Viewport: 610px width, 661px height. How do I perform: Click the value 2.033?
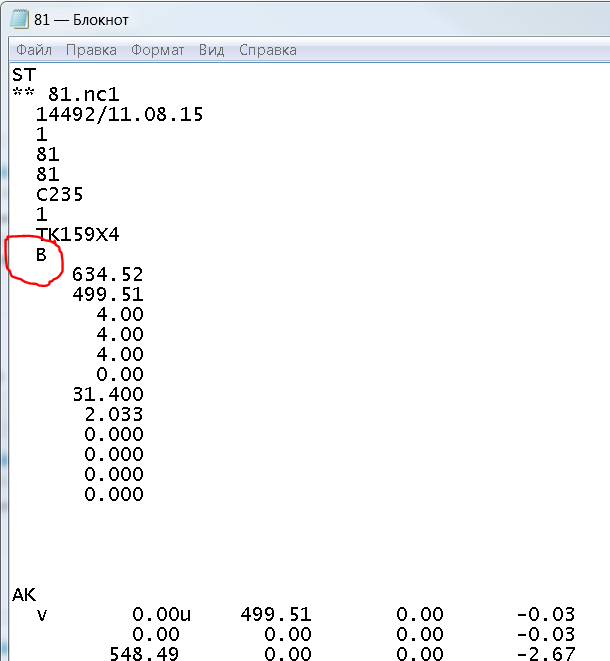click(113, 414)
